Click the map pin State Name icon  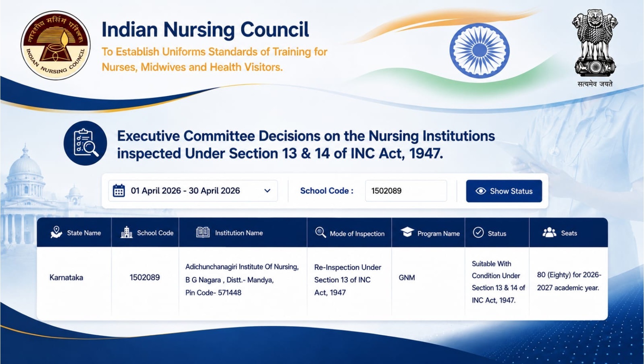(x=56, y=232)
